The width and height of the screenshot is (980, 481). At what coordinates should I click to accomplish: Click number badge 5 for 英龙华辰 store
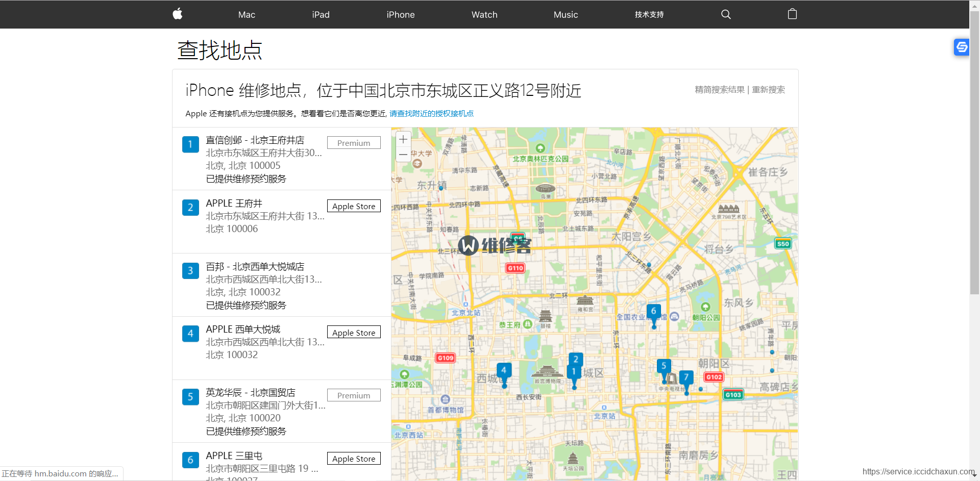190,397
